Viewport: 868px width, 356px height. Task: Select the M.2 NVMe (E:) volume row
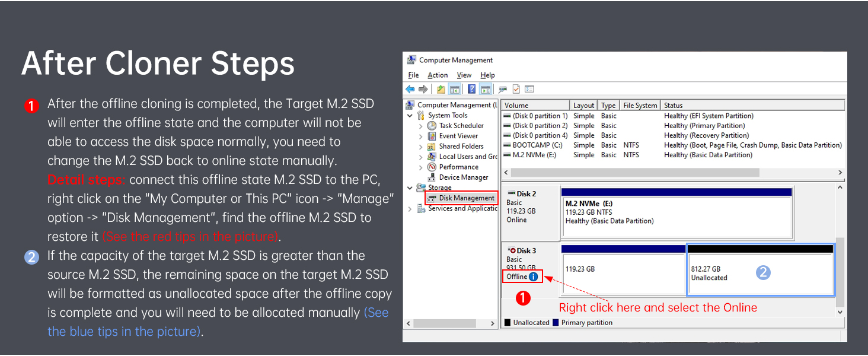[672, 155]
